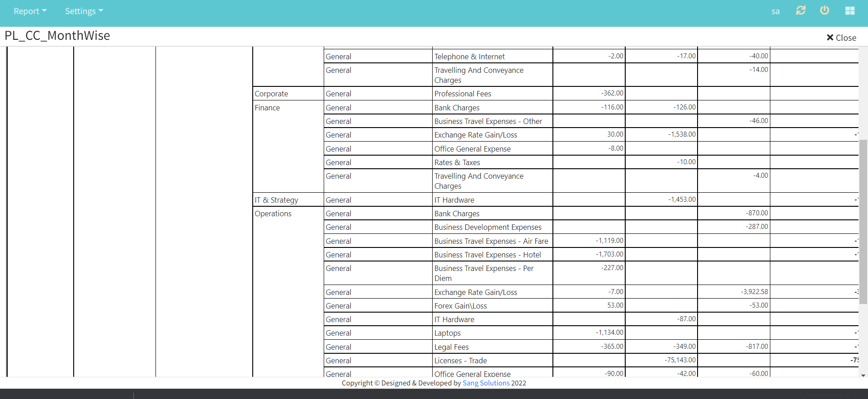Click the Laptops account cell
868x399 pixels.
click(x=448, y=333)
